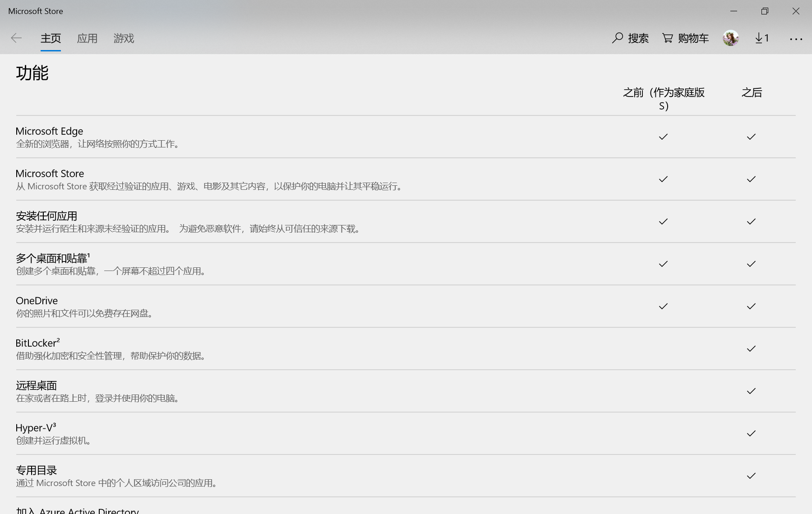Close the Microsoft Store window

[796, 11]
